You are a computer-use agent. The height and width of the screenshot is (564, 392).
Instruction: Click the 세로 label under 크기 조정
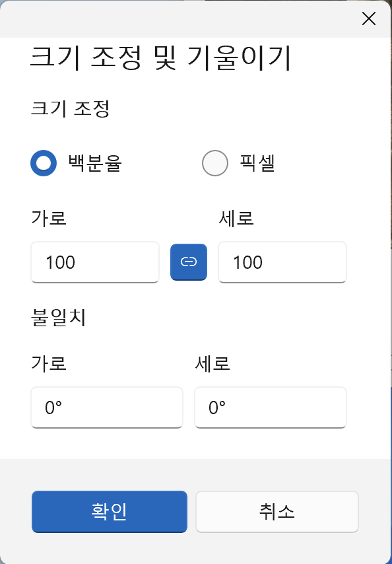point(236,218)
